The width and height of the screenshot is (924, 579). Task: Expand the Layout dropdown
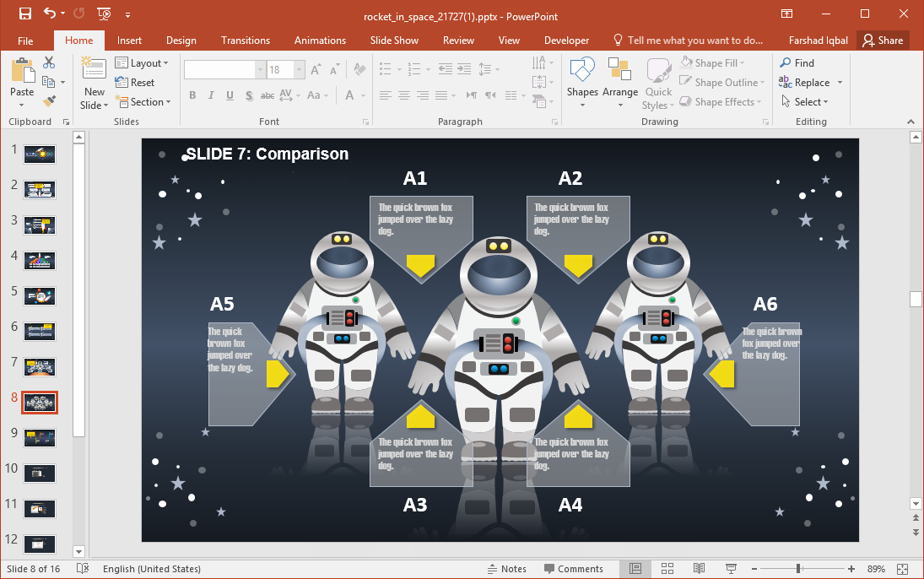(x=142, y=63)
